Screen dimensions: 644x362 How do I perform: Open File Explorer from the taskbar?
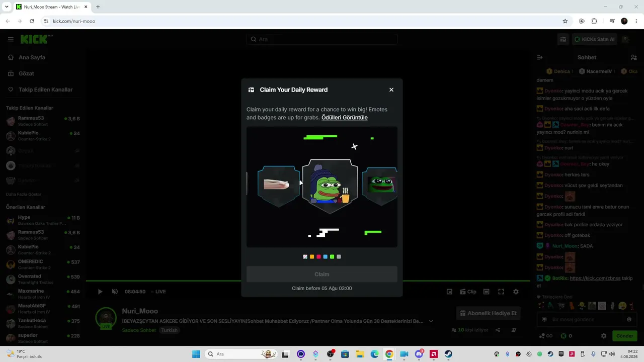pos(360,354)
